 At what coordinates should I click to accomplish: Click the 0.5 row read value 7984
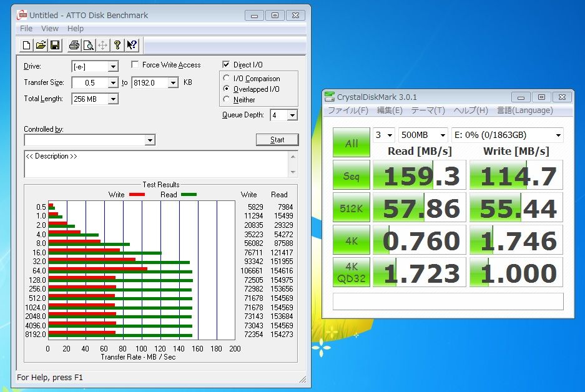(285, 207)
